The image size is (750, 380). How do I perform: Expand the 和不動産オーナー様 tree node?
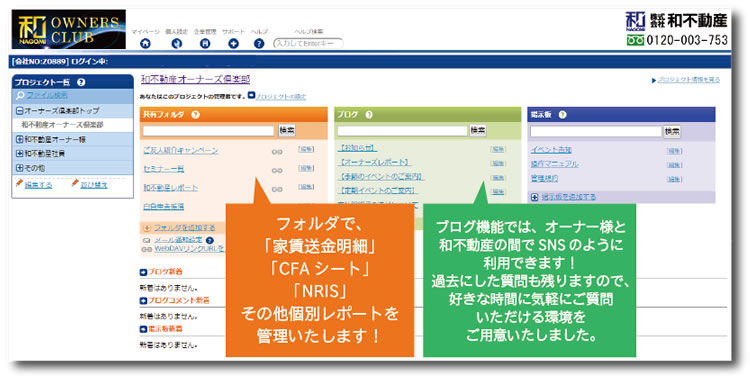click(20, 140)
